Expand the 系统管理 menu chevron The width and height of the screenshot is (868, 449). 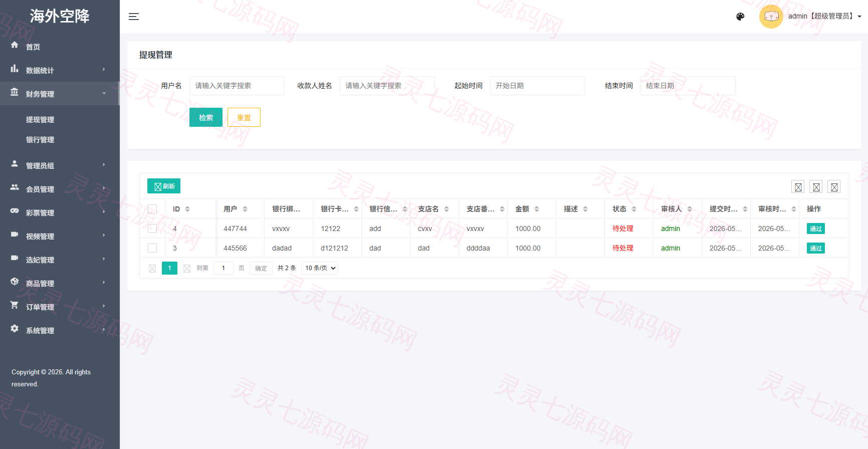tap(104, 330)
